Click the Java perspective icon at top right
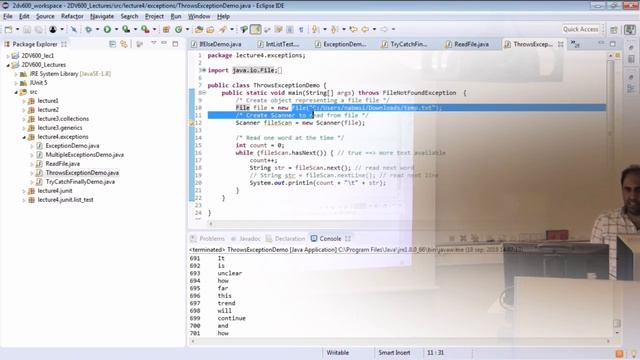Screen dimensions: 640x360 pos(630,29)
